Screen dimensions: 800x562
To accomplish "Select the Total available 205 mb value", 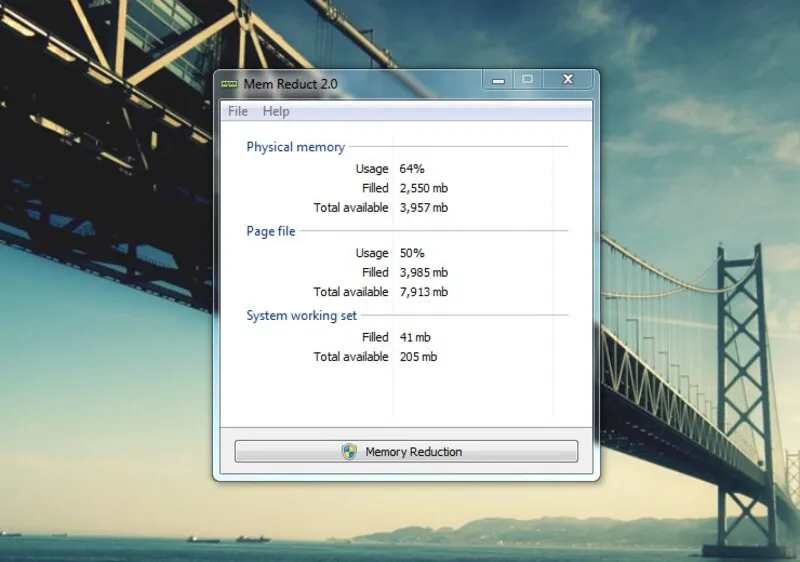I will 418,357.
